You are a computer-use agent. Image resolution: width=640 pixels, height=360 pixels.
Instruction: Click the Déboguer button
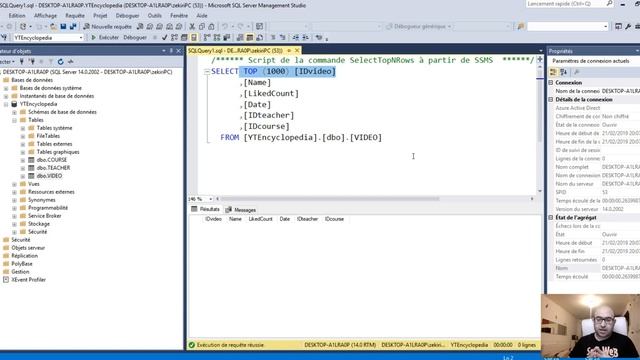pos(135,38)
